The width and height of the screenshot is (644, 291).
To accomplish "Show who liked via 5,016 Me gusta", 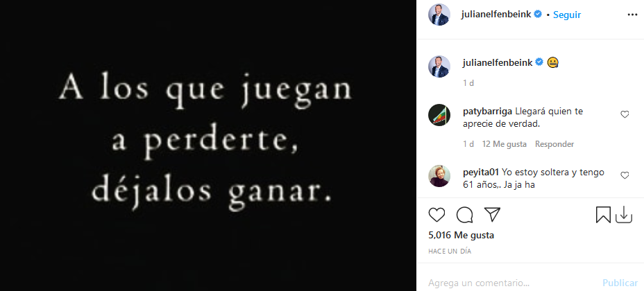I will coord(461,236).
